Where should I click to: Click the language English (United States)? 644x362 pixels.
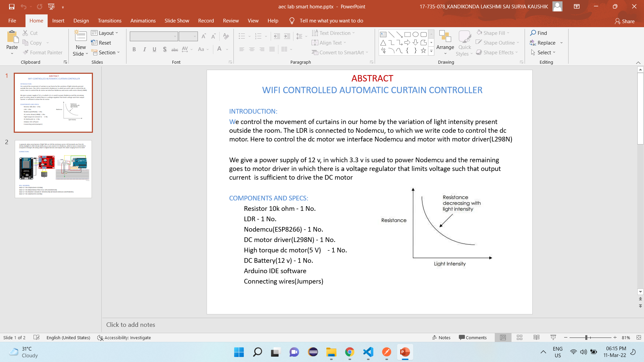68,338
